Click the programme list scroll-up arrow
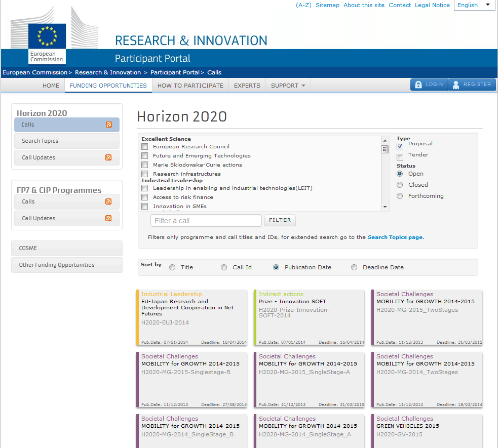The height and width of the screenshot is (448, 500). (x=385, y=141)
